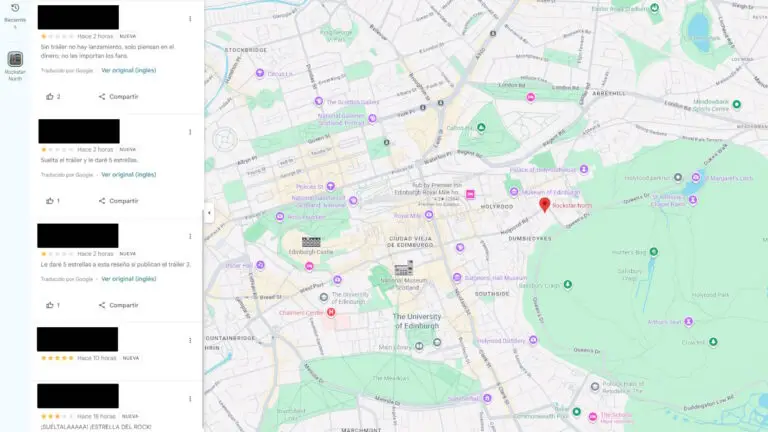Screen dimensions: 768x432
Task: Click 'The University of Edinburgh' map label
Action: click(x=417, y=321)
